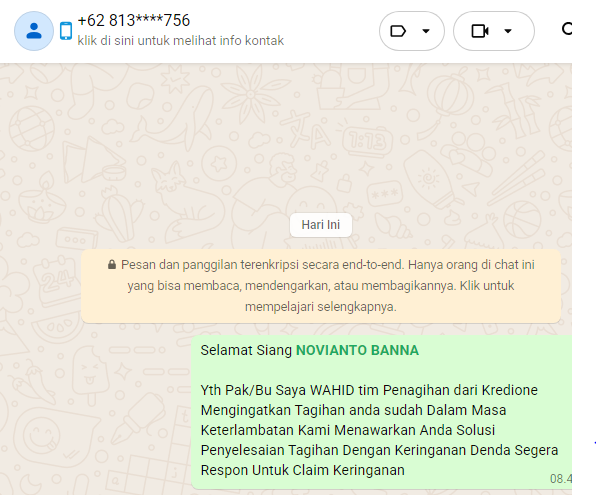
Task: Click contact number +62 813****756
Action: 133,21
